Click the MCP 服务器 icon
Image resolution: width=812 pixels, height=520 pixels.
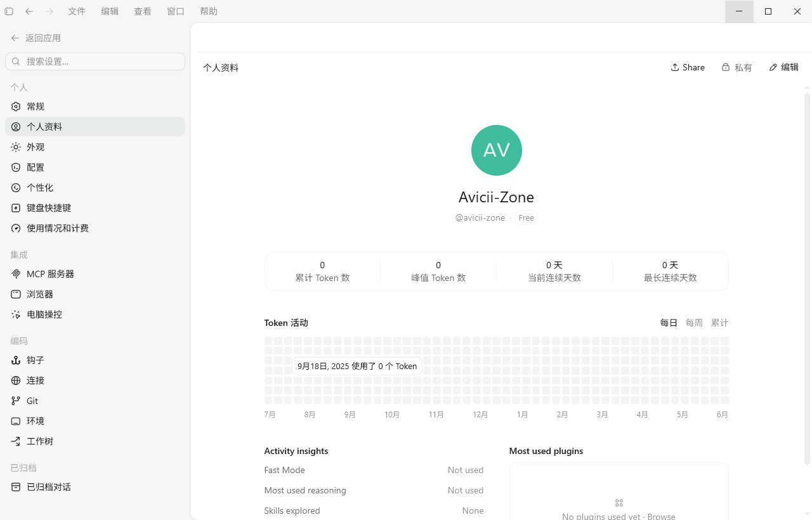coord(16,274)
